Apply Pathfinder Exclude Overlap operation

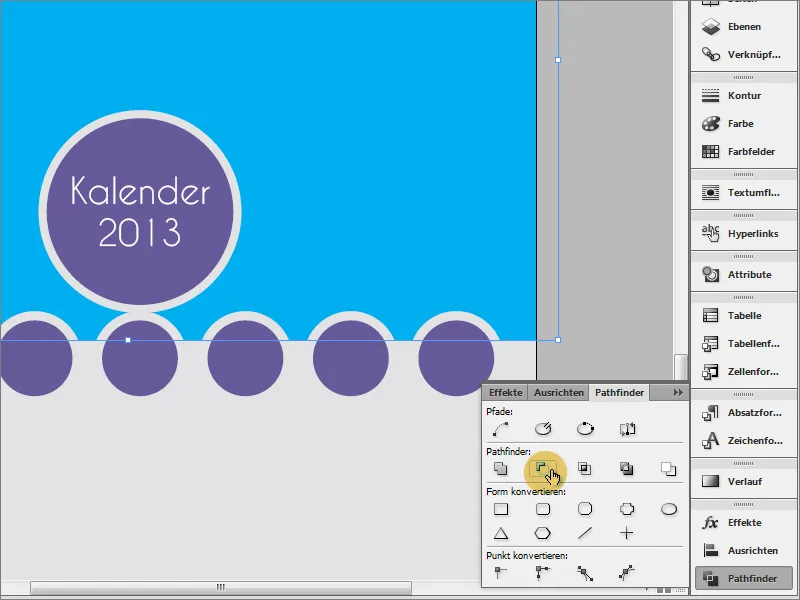(627, 468)
